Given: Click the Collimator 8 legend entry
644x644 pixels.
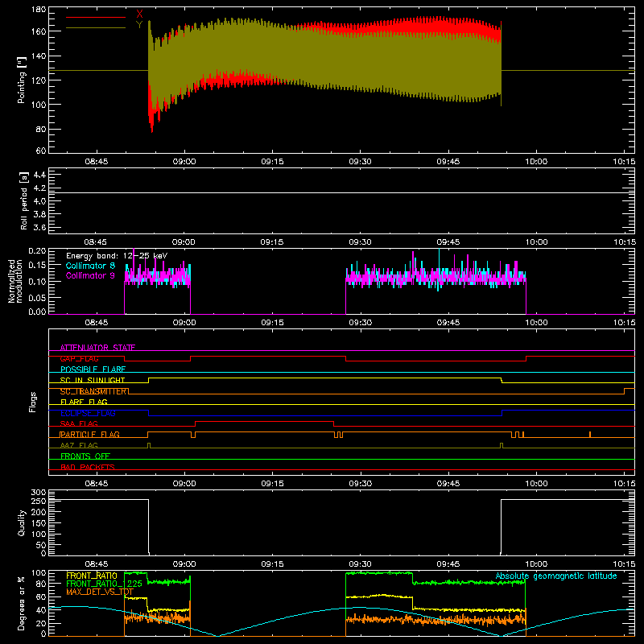Looking at the screenshot, I should tap(90, 266).
